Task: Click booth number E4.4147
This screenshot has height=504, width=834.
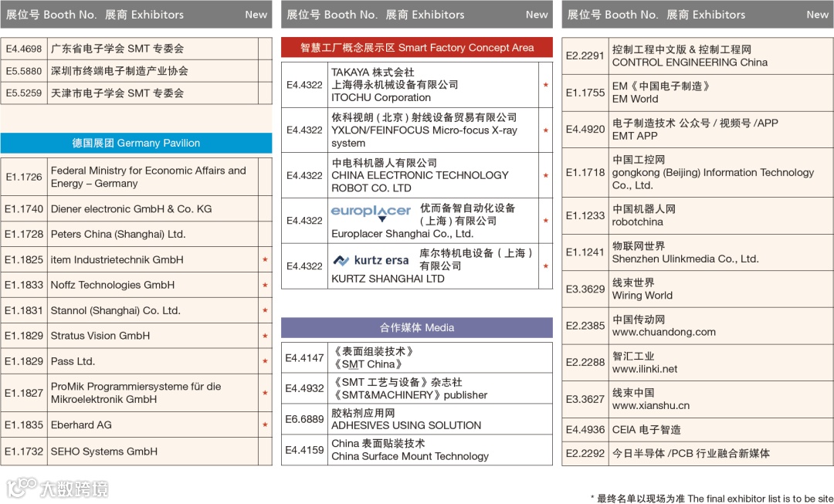Action: point(304,358)
